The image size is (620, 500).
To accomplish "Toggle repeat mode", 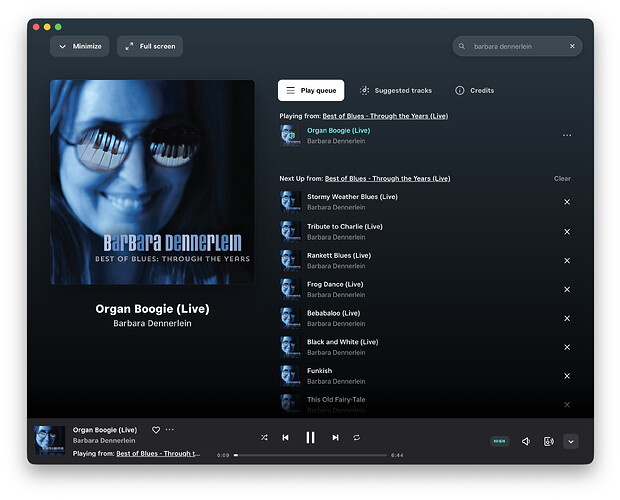I will pos(356,438).
